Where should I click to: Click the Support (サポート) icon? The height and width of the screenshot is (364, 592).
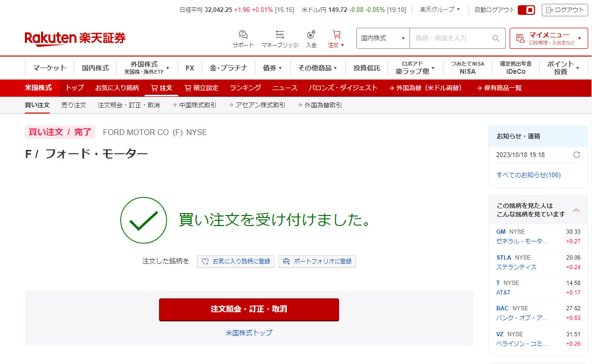[x=243, y=35]
